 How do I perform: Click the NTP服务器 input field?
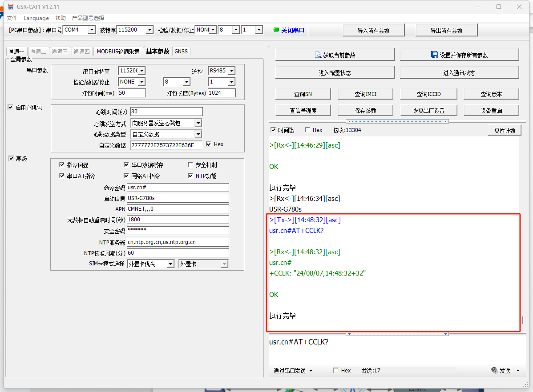178,242
